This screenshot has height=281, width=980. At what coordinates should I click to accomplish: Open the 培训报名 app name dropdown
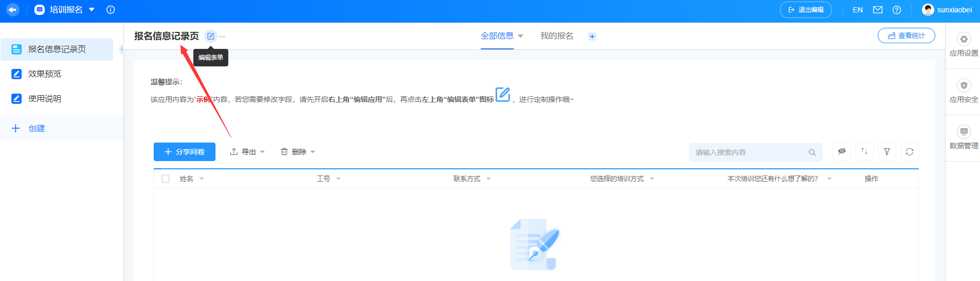point(92,10)
